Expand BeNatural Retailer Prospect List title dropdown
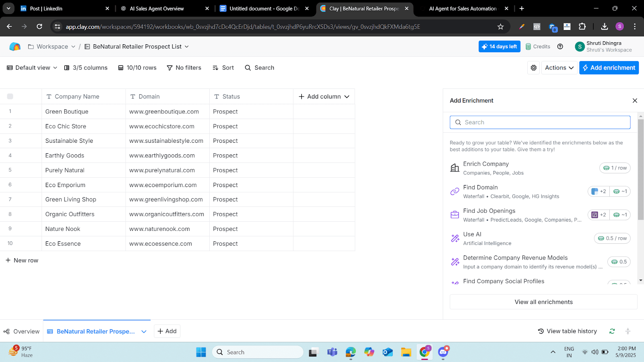Screen dimensions: 644x362 187,47
